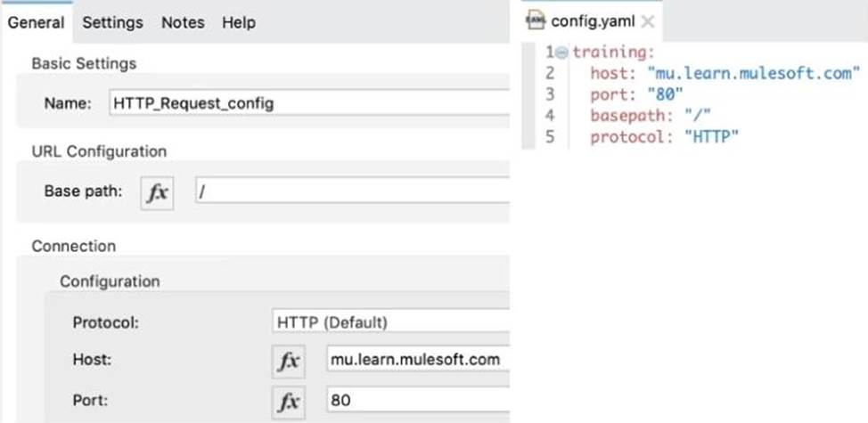Toggle expression mode fx for Port
The width and height of the screenshot is (868, 423).
tap(288, 402)
